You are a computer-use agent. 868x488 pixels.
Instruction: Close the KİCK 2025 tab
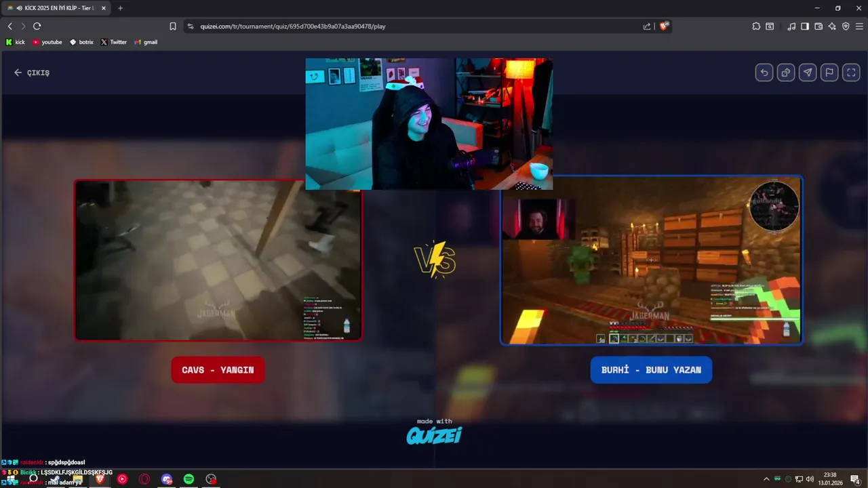pos(103,8)
